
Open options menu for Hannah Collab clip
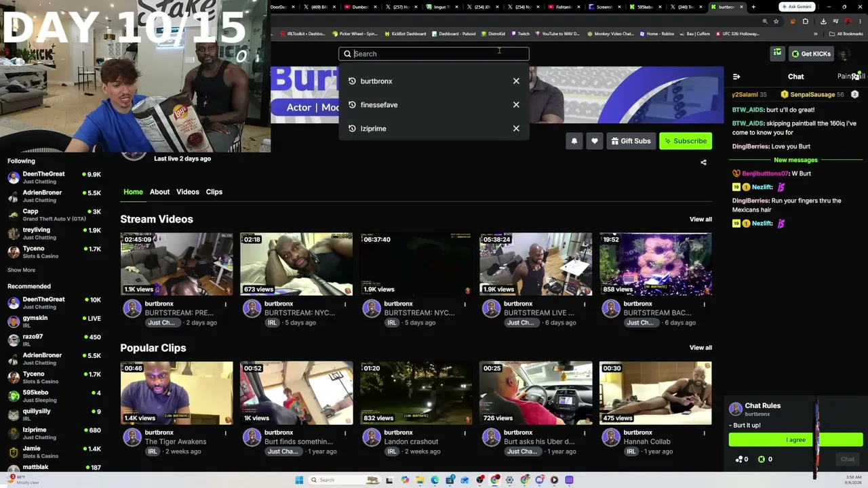click(x=704, y=433)
